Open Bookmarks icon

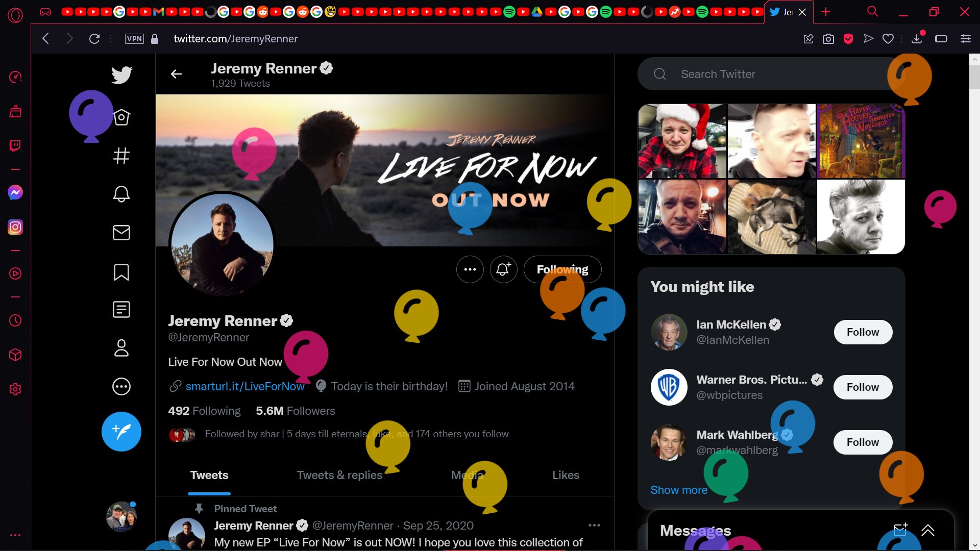pyautogui.click(x=121, y=272)
